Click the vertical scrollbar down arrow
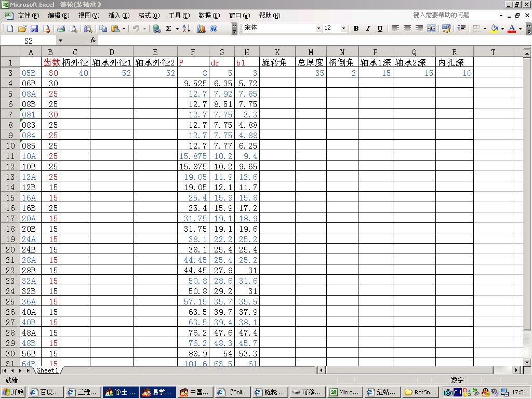Screen dimensions: 532x399 [x=527, y=362]
